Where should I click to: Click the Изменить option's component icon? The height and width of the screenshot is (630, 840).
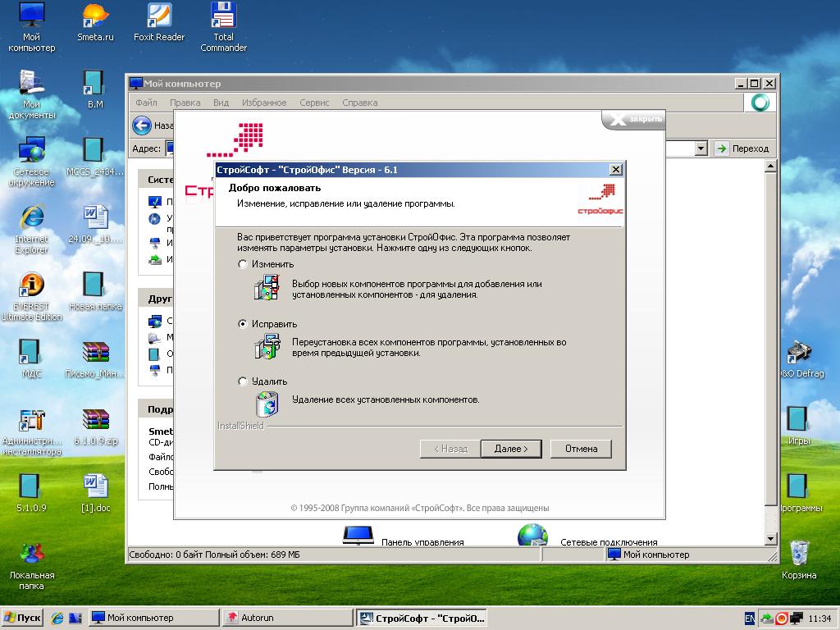267,287
